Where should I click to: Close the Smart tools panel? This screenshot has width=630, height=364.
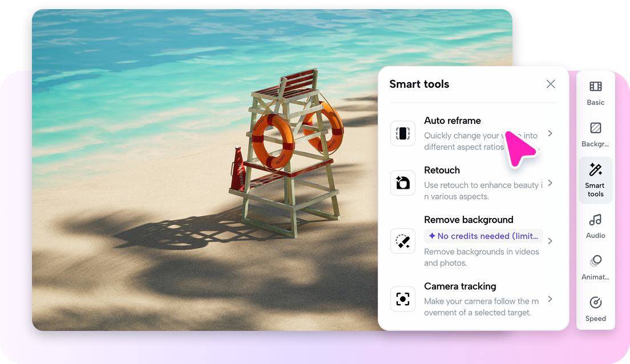coord(550,84)
